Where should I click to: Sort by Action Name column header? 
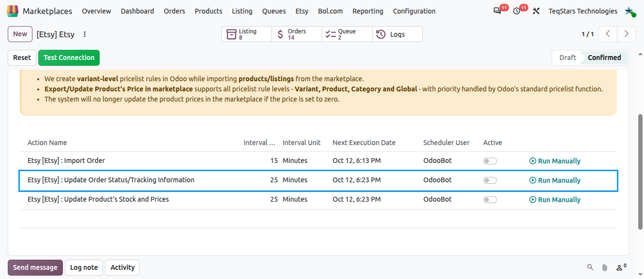click(x=47, y=143)
